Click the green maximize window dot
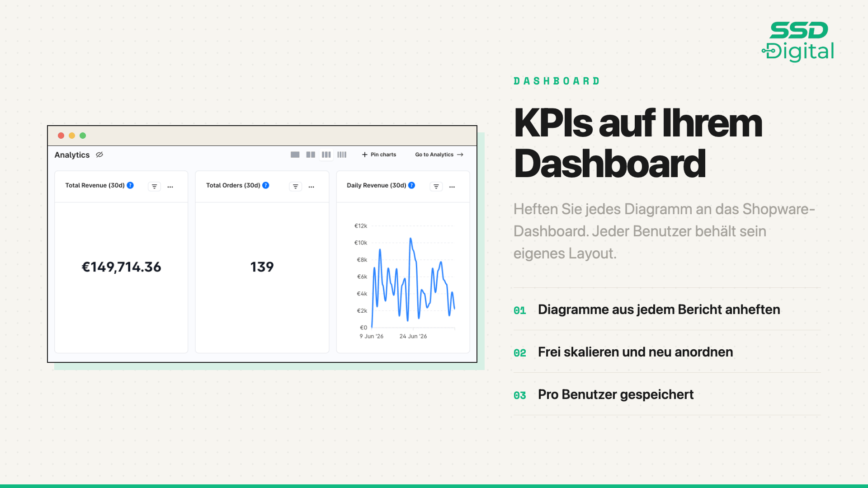868x488 pixels. coord(83,136)
